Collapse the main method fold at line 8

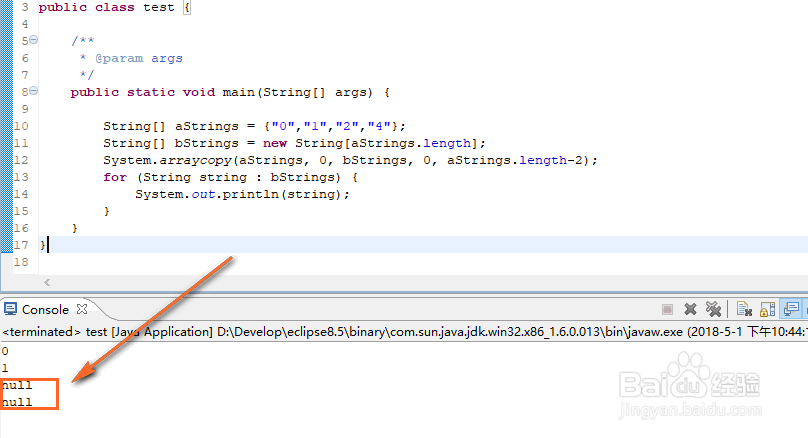pos(33,91)
